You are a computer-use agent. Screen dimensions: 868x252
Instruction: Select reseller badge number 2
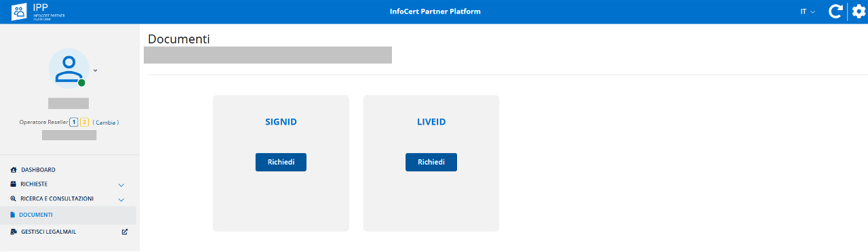84,122
